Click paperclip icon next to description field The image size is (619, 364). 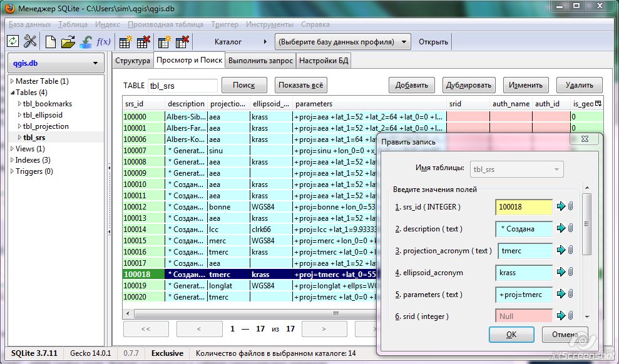point(570,228)
